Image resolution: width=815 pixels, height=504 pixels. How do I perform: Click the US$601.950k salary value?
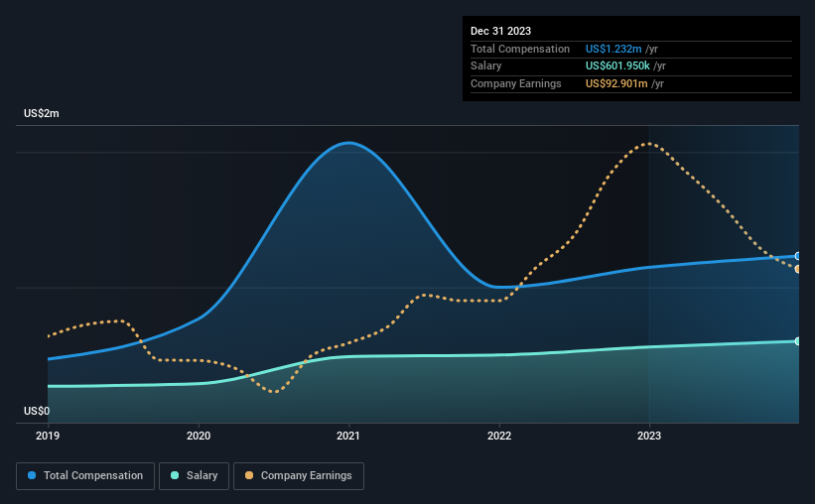tap(617, 66)
